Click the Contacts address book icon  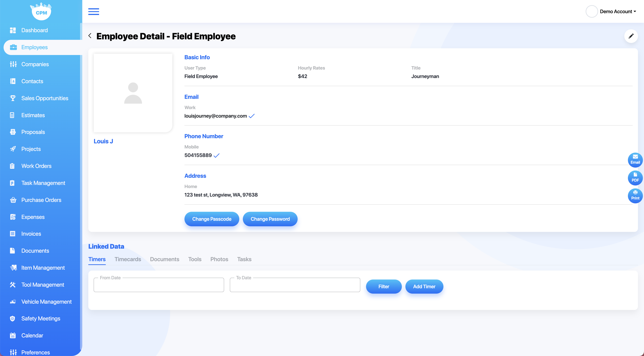tap(13, 81)
